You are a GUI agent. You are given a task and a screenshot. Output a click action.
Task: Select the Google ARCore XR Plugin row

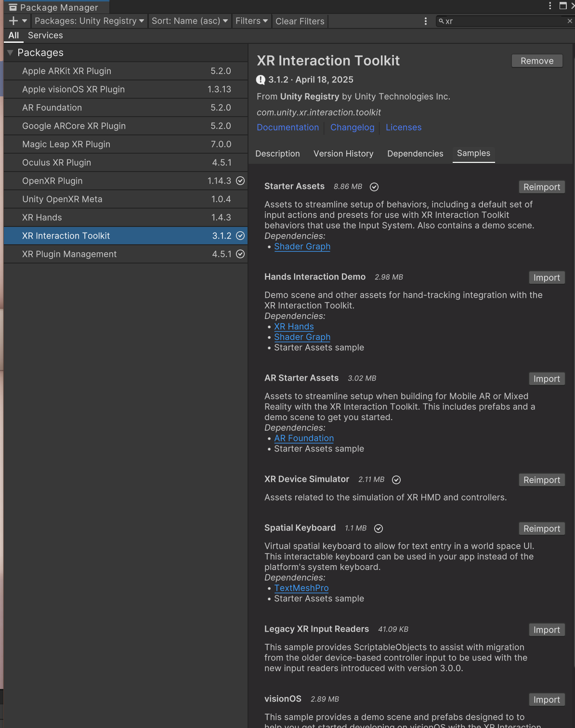coord(126,126)
